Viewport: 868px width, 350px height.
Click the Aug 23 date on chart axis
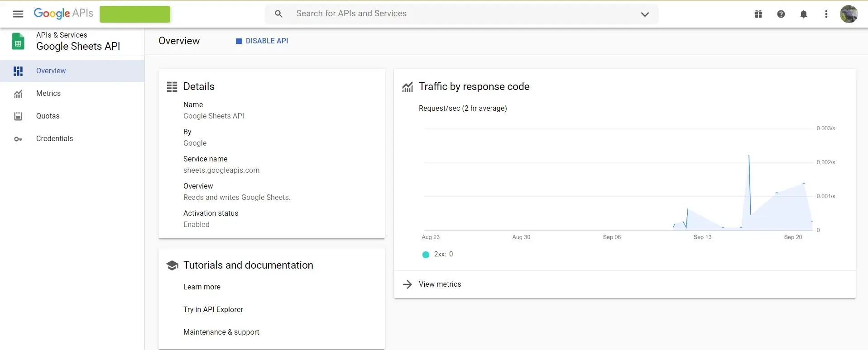pyautogui.click(x=431, y=237)
